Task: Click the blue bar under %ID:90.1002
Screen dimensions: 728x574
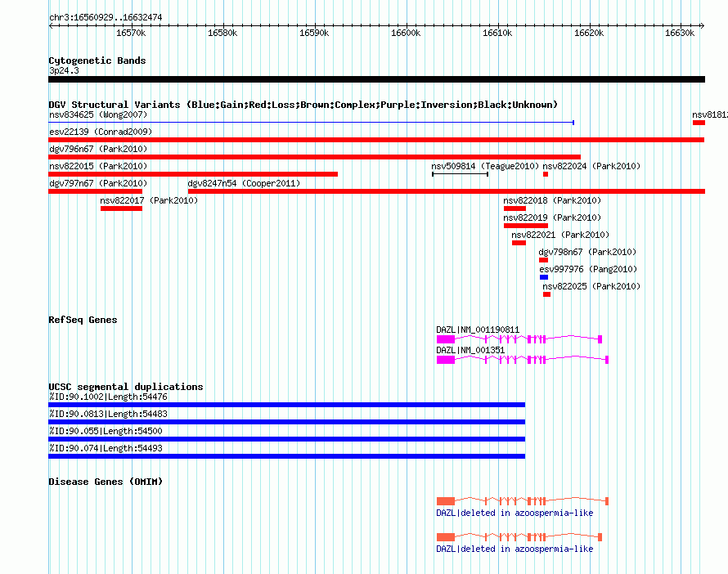Action: (287, 405)
